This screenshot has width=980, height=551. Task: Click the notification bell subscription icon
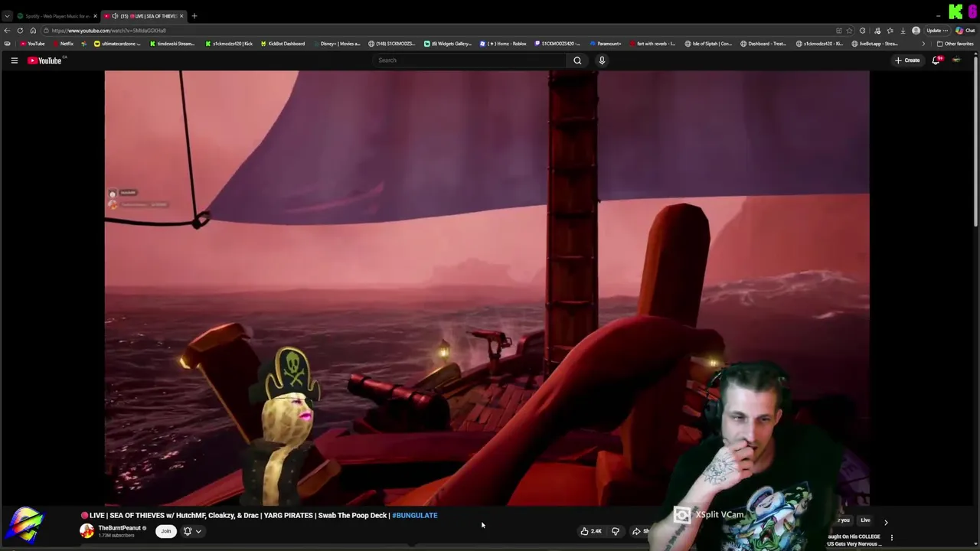[x=188, y=531]
